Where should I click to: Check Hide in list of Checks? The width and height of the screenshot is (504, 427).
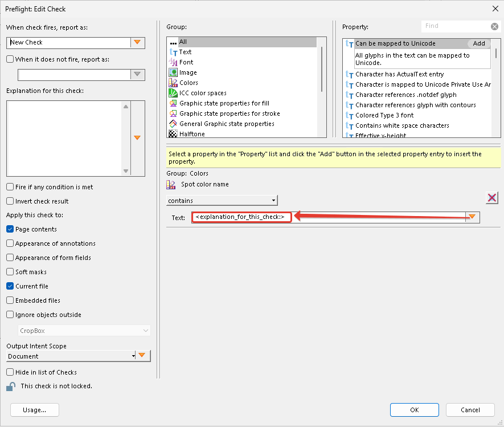click(10, 372)
